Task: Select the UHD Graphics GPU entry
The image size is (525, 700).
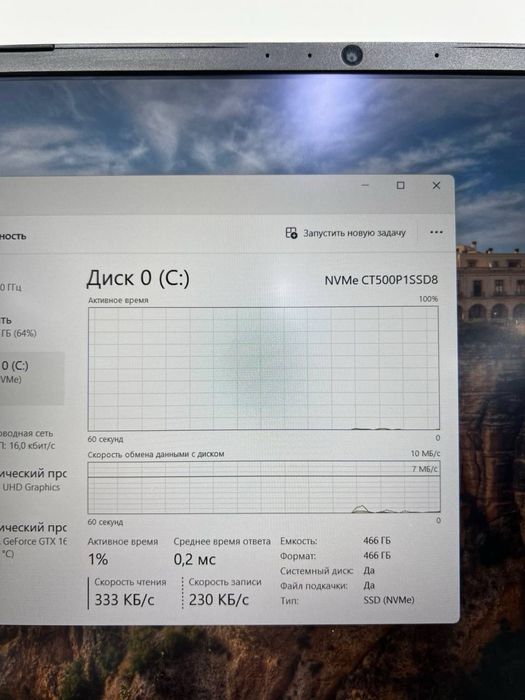Action: 33,480
